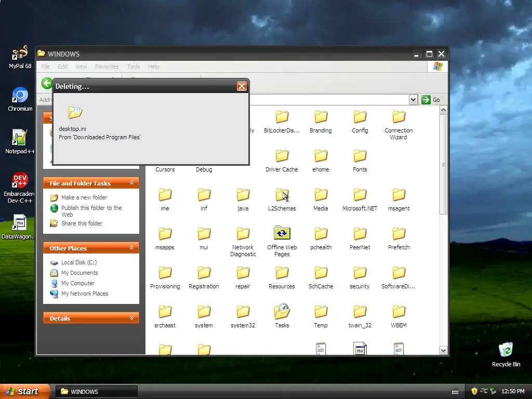Select the inf folder
Image resolution: width=532 pixels, height=399 pixels.
(204, 199)
